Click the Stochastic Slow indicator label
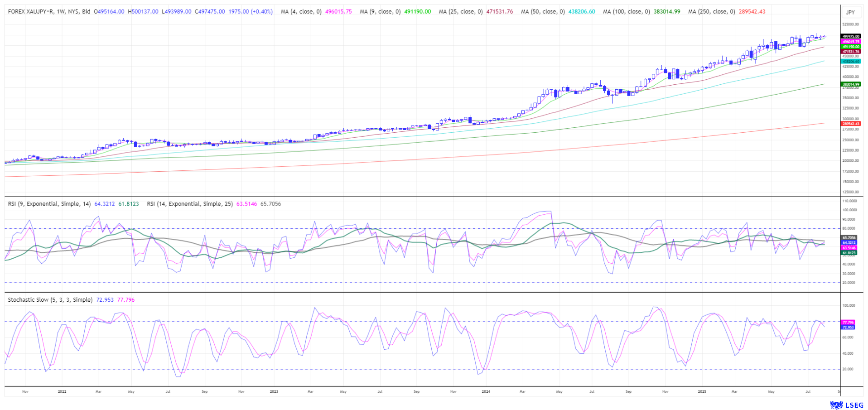868x410 pixels. (50, 300)
